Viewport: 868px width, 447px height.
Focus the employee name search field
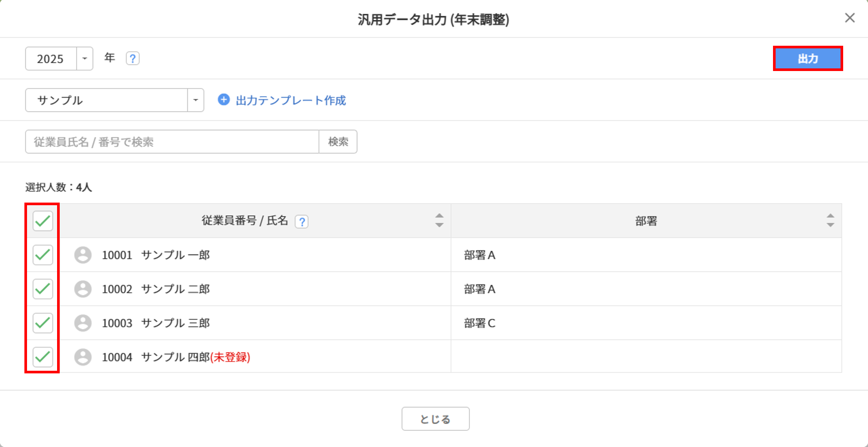tap(172, 142)
